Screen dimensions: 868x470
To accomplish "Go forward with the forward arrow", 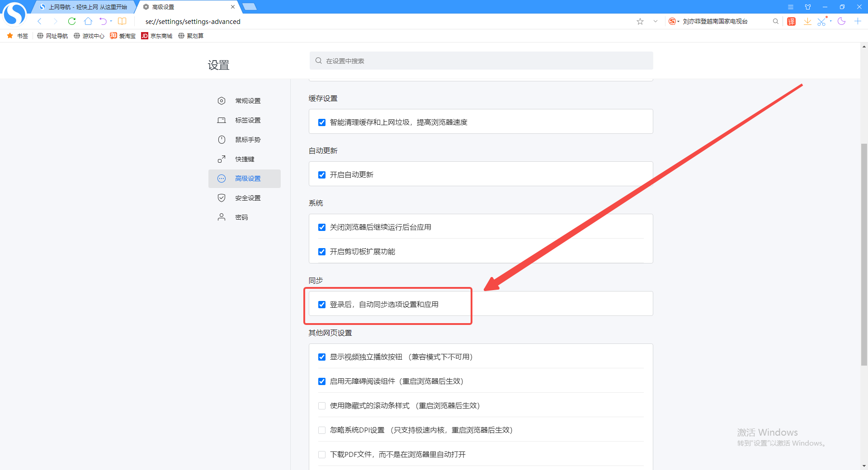I will click(x=55, y=21).
